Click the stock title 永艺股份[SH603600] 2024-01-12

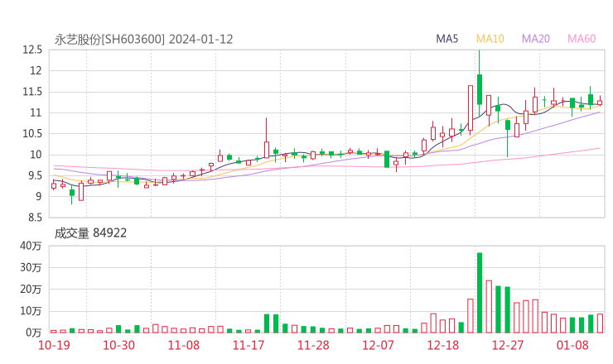point(143,40)
